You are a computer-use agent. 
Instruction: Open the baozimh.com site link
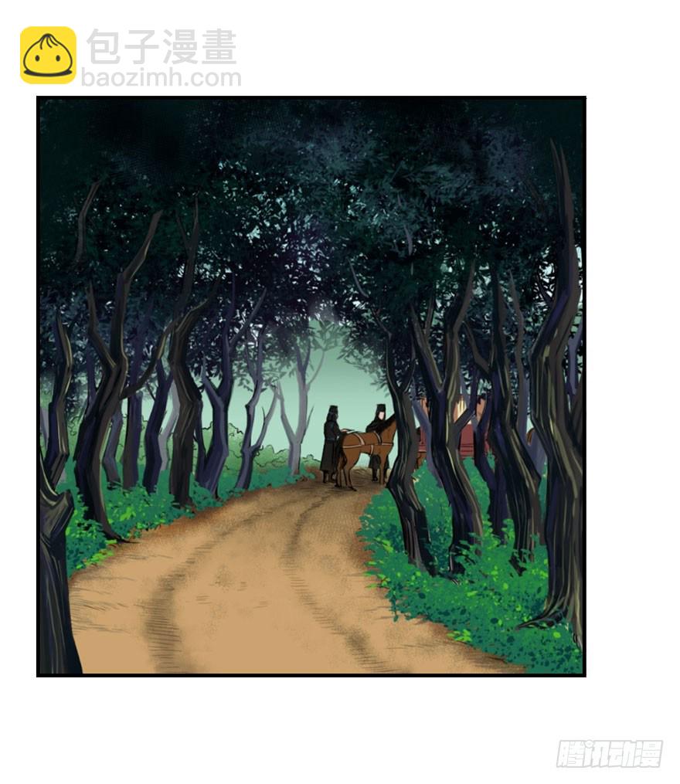tap(161, 78)
